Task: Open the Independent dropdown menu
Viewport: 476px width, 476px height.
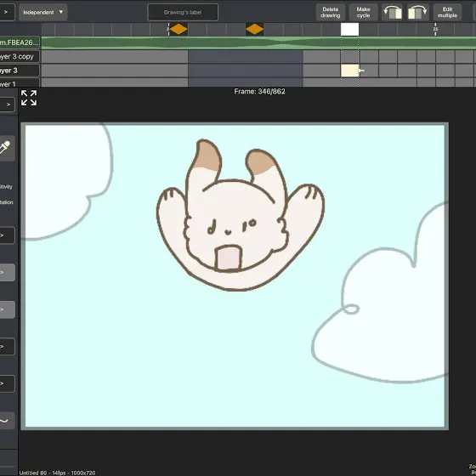Action: pyautogui.click(x=42, y=12)
